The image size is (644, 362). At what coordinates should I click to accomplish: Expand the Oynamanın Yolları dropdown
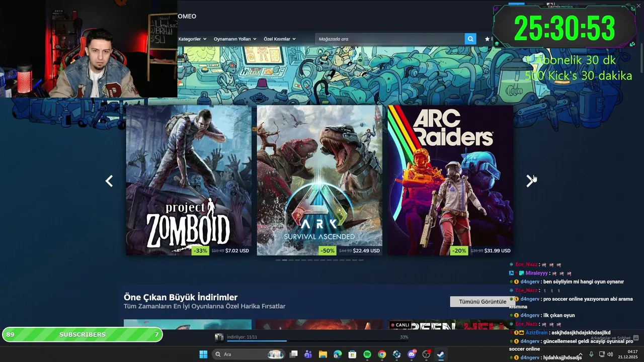[235, 39]
